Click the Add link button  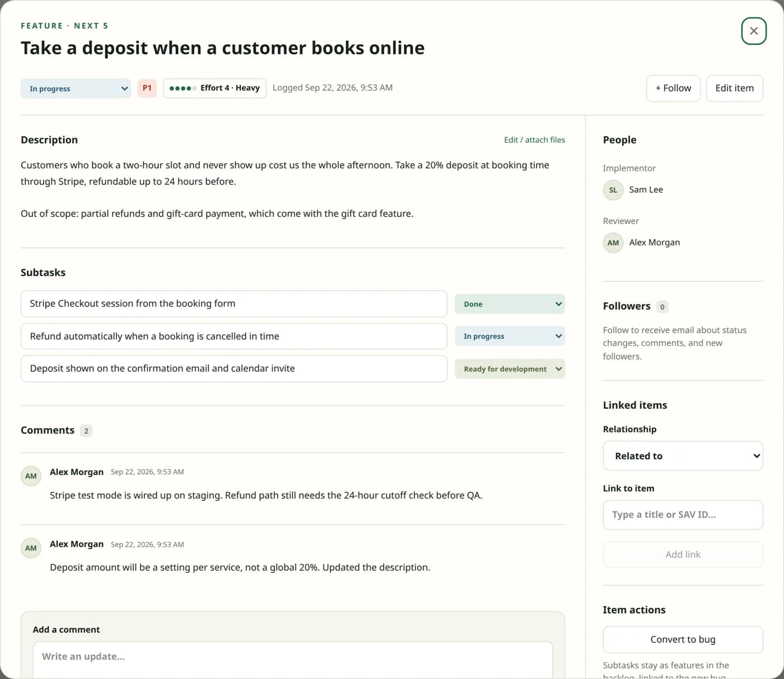click(x=683, y=555)
